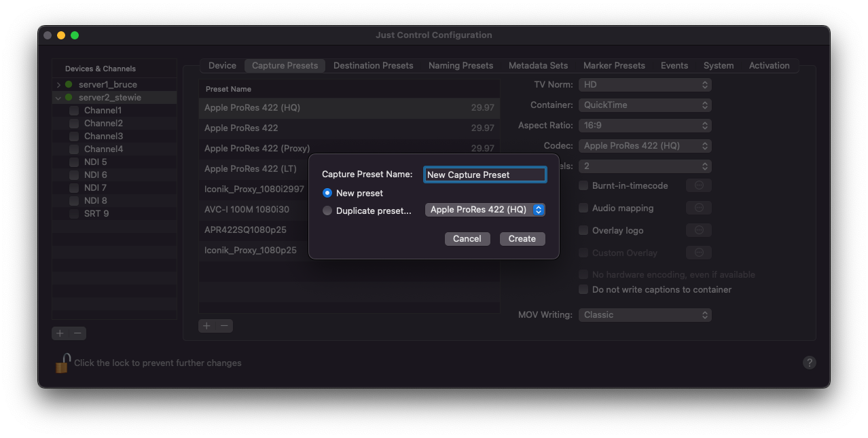Click the green status dot of server2_stewie
Image resolution: width=868 pixels, height=438 pixels.
[x=69, y=97]
